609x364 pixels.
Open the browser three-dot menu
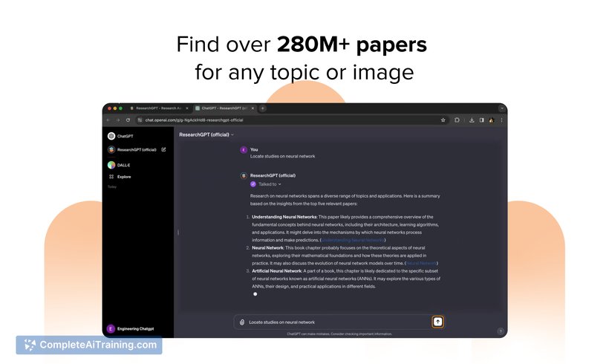tap(501, 120)
